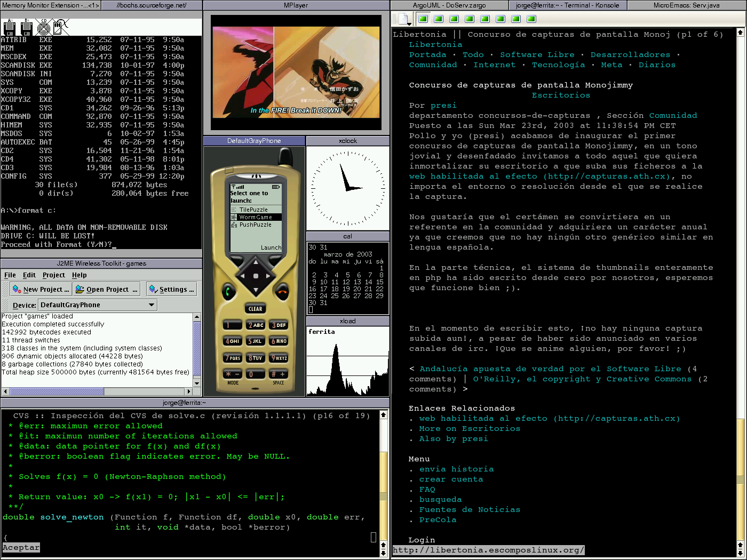Open the Project menu in J2ME Wireless Toolkit

(x=54, y=275)
